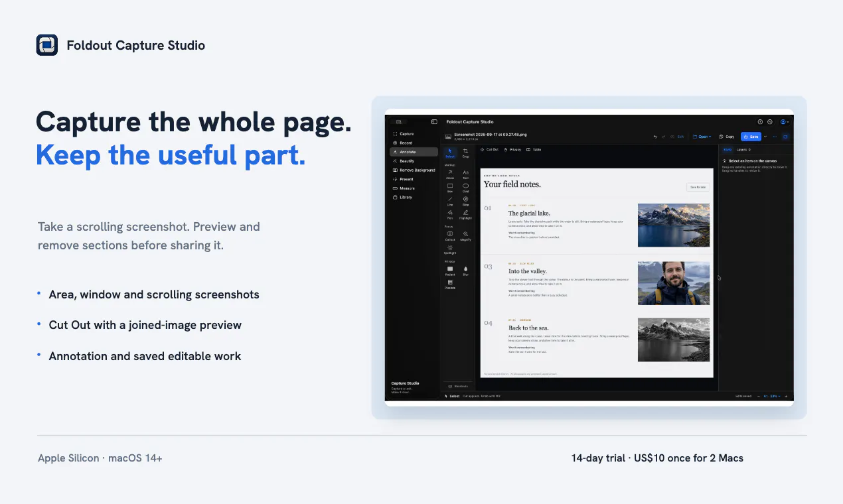This screenshot has height=504, width=843.
Task: Select the Redact privacy tool
Action: [x=450, y=271]
